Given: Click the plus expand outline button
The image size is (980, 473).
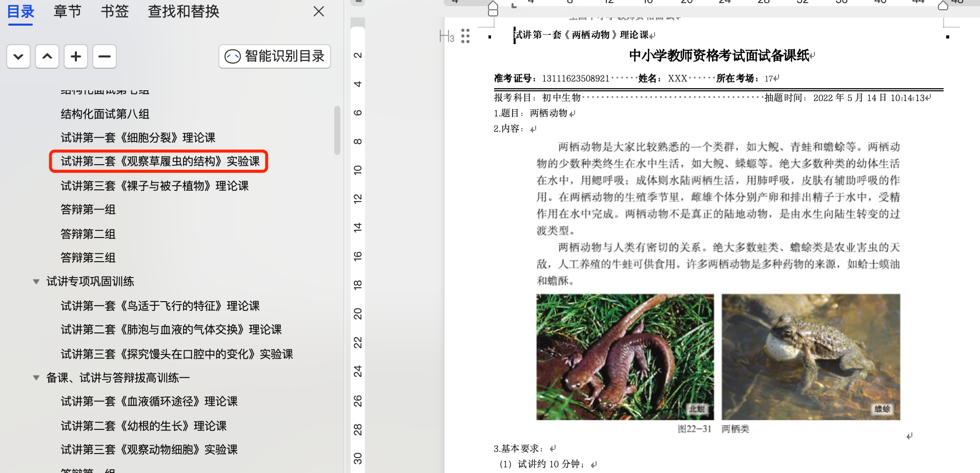Looking at the screenshot, I should pos(76,56).
